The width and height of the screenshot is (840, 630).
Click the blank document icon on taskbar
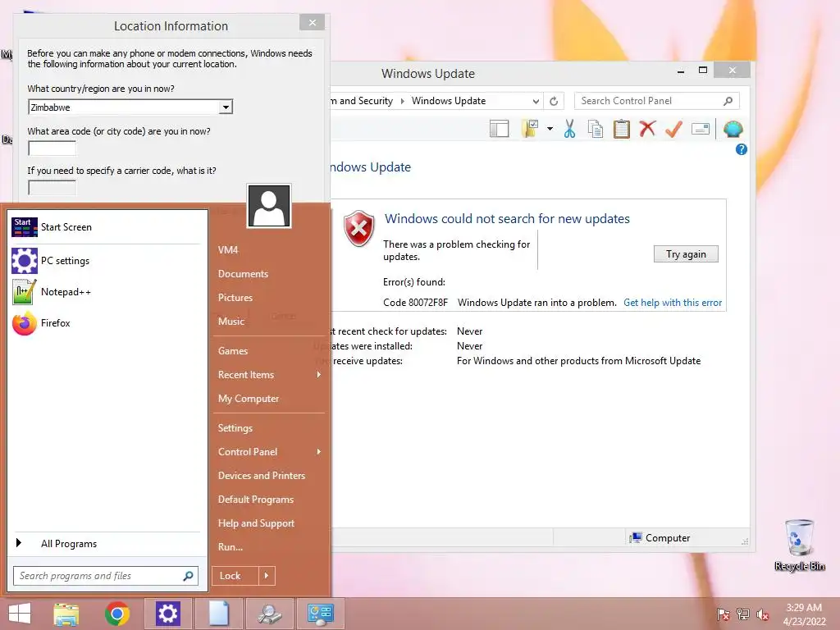(x=218, y=614)
